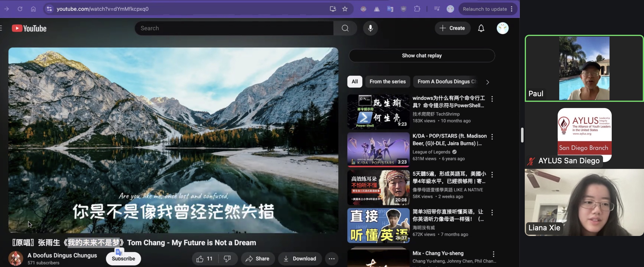Open the windows PowerShell video thumbnail
This screenshot has width=644, height=267.
(x=378, y=112)
